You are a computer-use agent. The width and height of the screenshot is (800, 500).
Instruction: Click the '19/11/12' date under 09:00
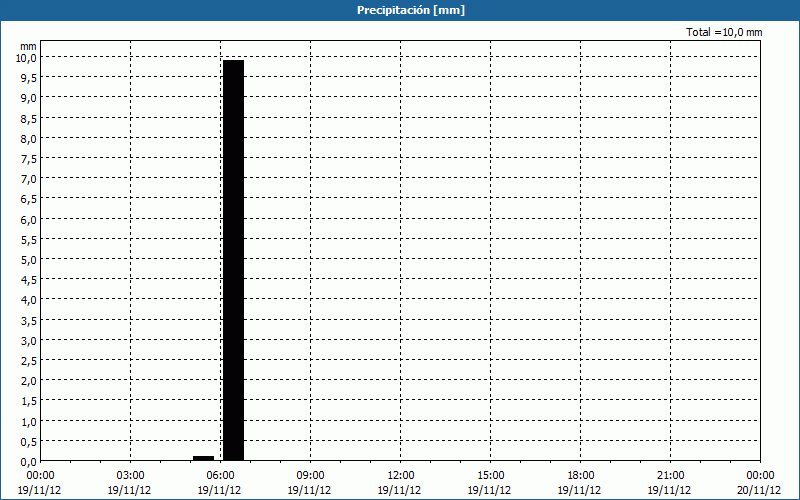pyautogui.click(x=310, y=490)
